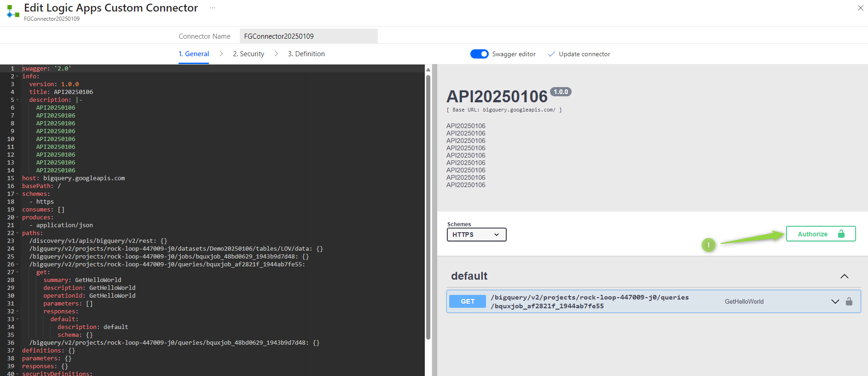868x376 pixels.
Task: Fold the responses block at line 32
Action: click(x=17, y=311)
